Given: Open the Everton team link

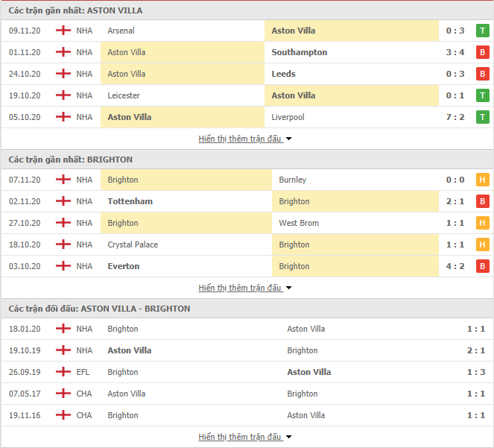Looking at the screenshot, I should (x=124, y=266).
